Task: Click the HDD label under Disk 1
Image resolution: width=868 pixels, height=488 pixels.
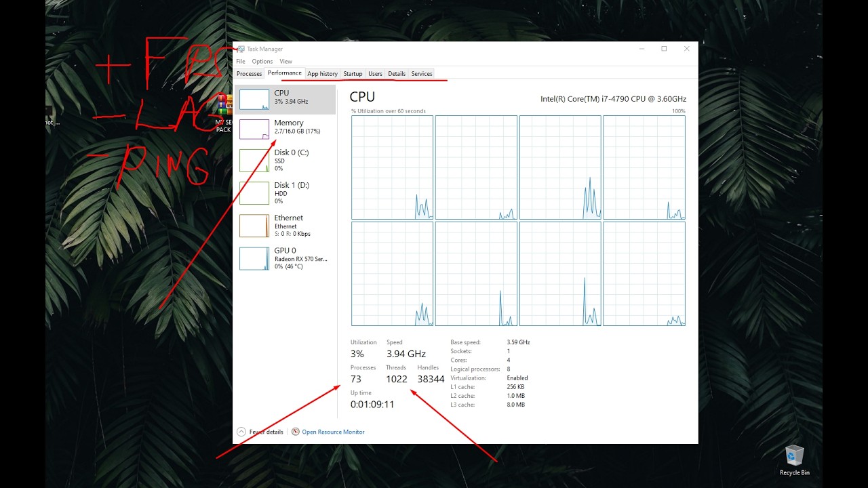Action: [281, 193]
